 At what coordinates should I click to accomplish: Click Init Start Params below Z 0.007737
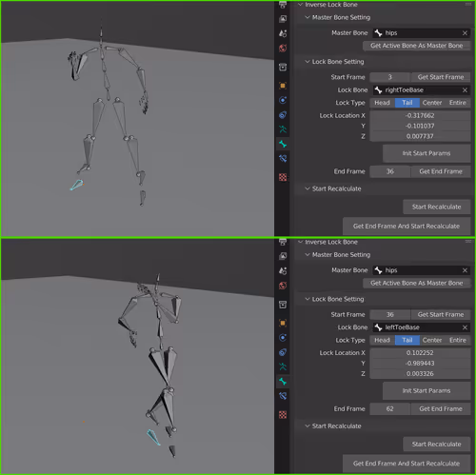(426, 153)
